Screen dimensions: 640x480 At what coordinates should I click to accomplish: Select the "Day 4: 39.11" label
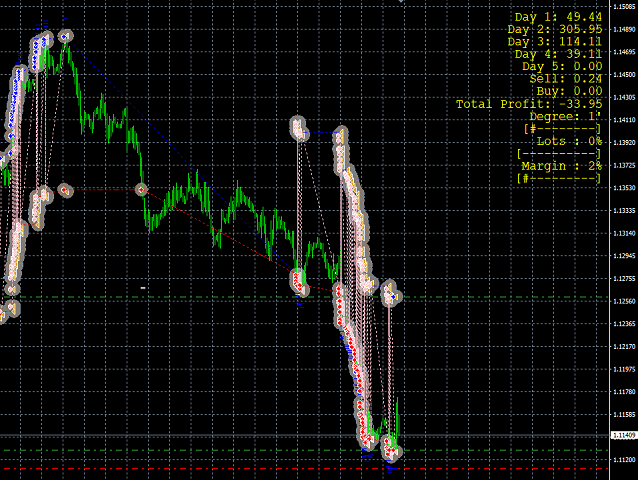[558, 54]
